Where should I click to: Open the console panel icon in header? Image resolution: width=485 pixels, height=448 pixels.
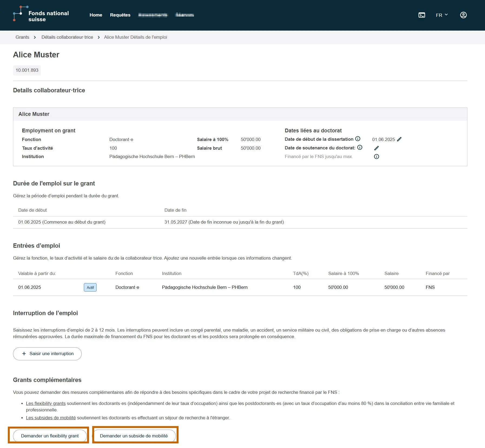pyautogui.click(x=421, y=15)
